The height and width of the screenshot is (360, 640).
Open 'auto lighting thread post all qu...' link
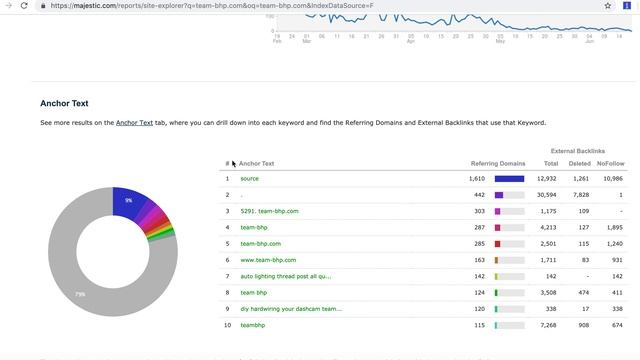(x=286, y=276)
